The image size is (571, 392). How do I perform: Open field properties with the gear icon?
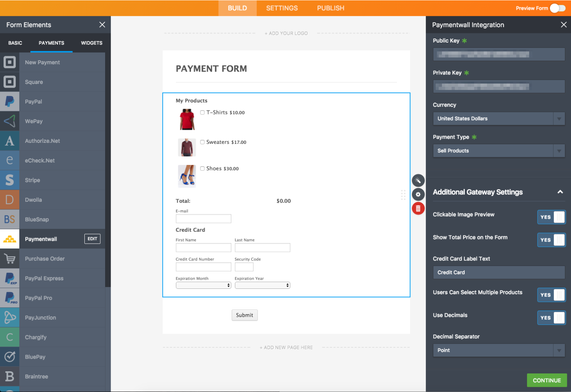pyautogui.click(x=418, y=194)
